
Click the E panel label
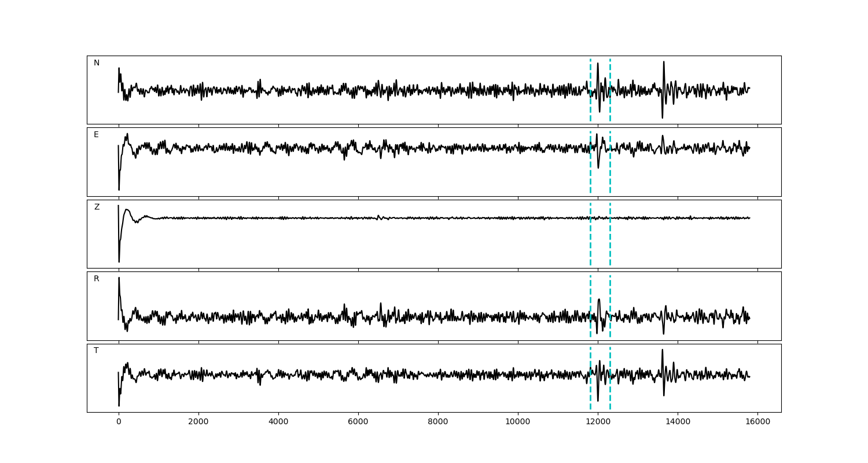97,135
